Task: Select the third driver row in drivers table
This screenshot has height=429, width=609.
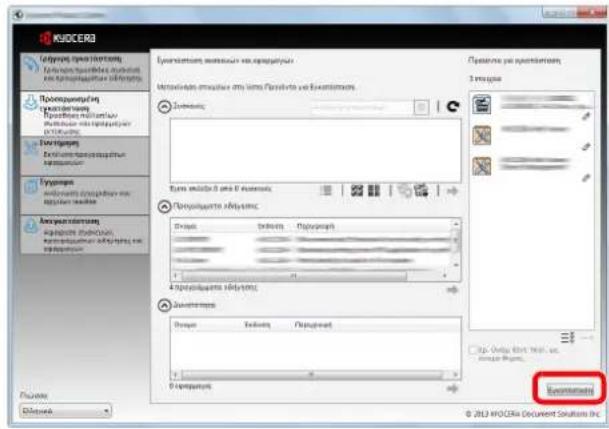Action: point(311,260)
